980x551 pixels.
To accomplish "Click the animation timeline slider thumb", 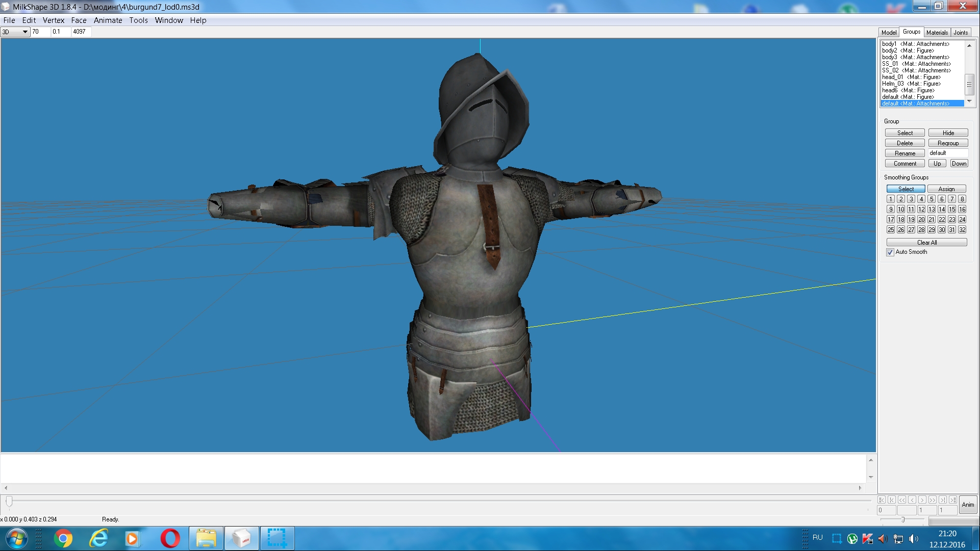I will [9, 502].
